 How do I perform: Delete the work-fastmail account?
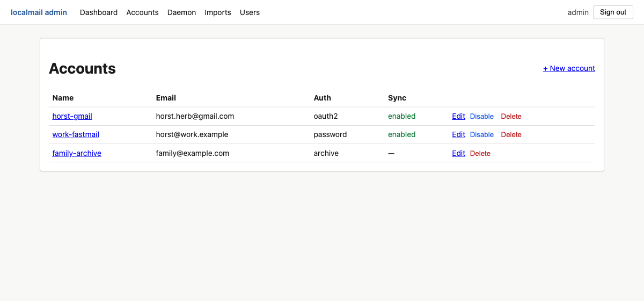[511, 134]
